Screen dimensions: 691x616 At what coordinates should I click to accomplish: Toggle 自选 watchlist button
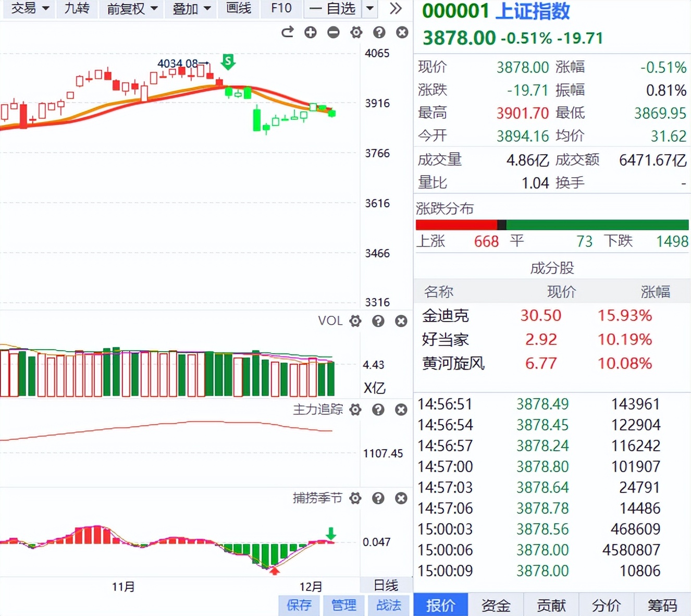(x=333, y=9)
